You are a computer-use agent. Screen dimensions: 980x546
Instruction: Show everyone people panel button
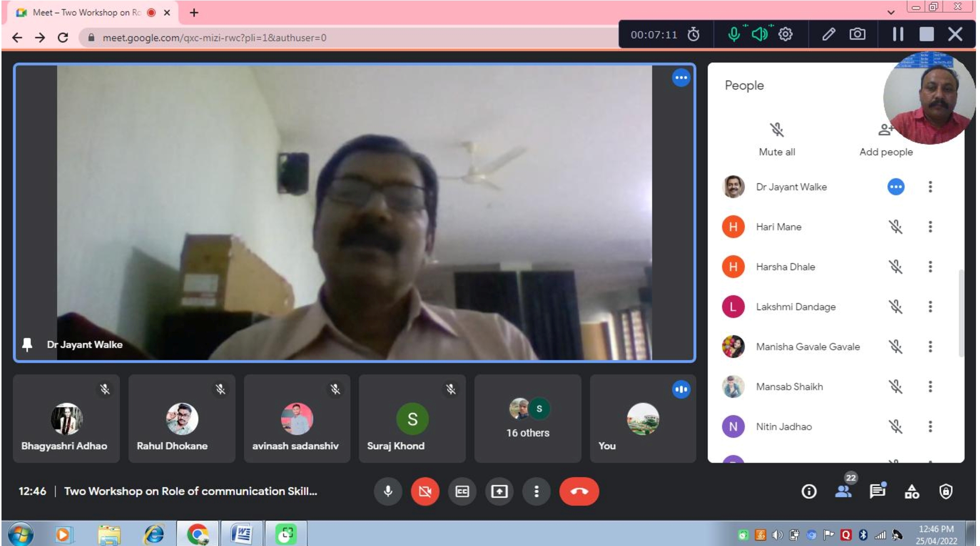click(843, 491)
